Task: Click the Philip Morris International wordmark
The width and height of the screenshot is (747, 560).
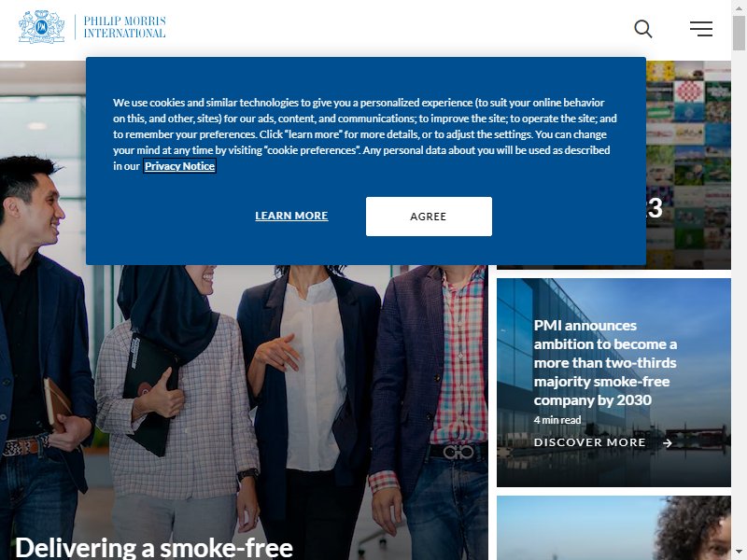Action: click(x=125, y=27)
